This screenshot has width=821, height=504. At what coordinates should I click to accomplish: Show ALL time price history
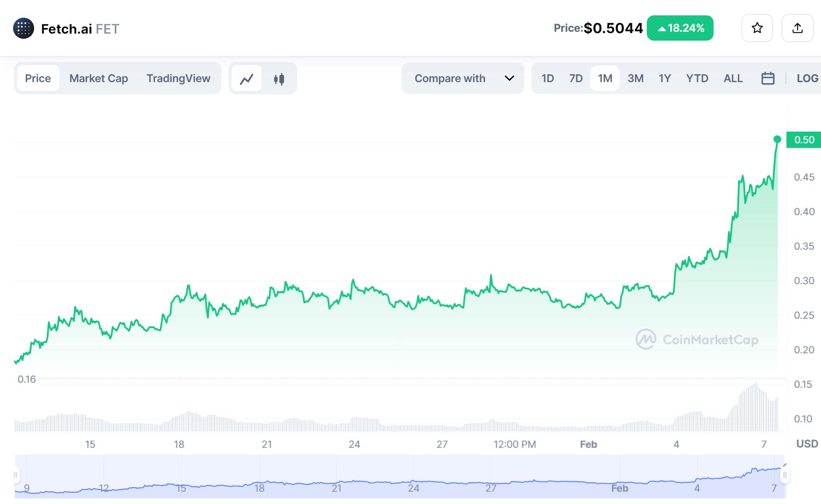coord(733,78)
